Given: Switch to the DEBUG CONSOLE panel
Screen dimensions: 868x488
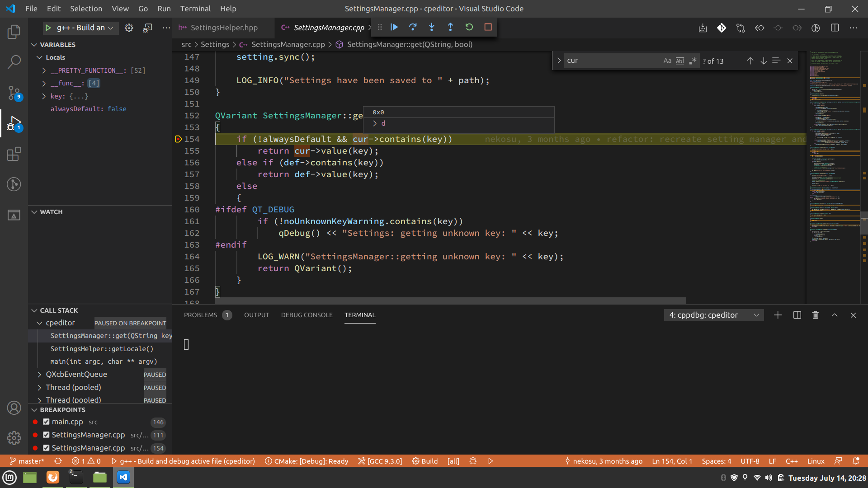Looking at the screenshot, I should tap(307, 315).
